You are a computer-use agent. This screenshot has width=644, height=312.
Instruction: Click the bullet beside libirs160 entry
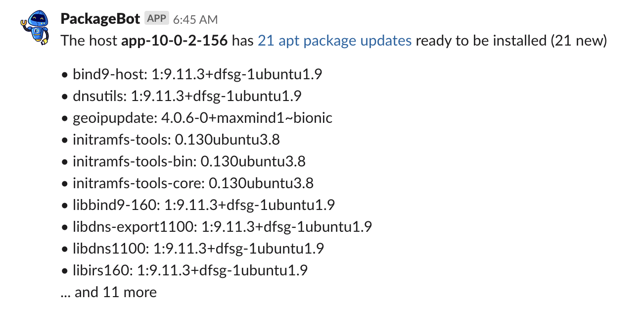coord(64,270)
